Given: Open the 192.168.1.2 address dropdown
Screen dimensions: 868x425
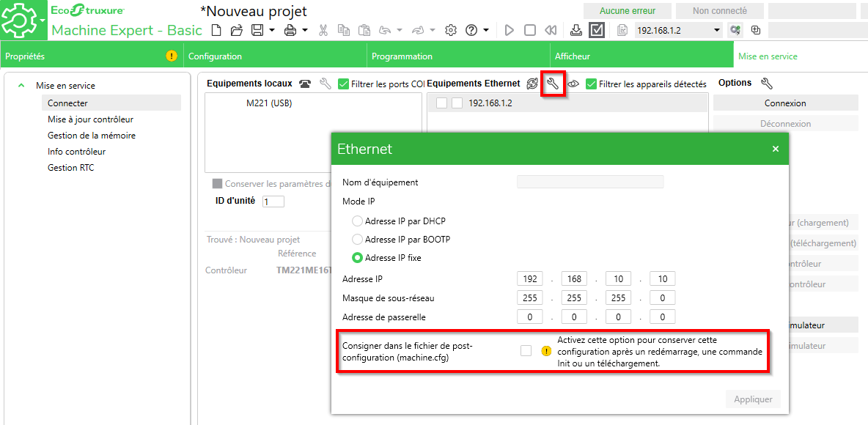Looking at the screenshot, I should 717,30.
